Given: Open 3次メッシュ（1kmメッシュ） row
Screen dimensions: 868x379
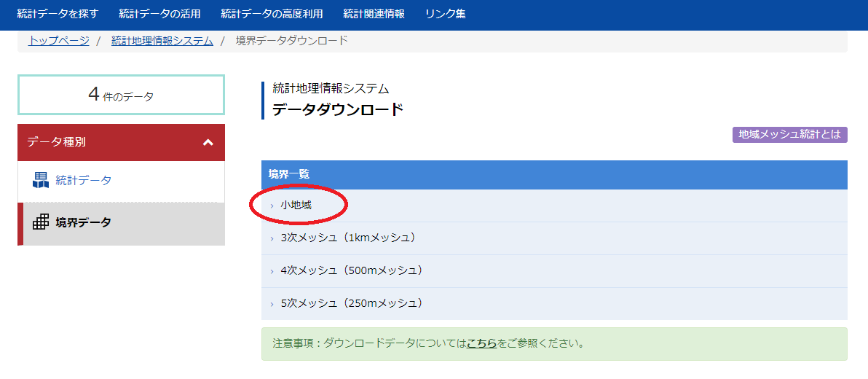Looking at the screenshot, I should click(x=554, y=238).
